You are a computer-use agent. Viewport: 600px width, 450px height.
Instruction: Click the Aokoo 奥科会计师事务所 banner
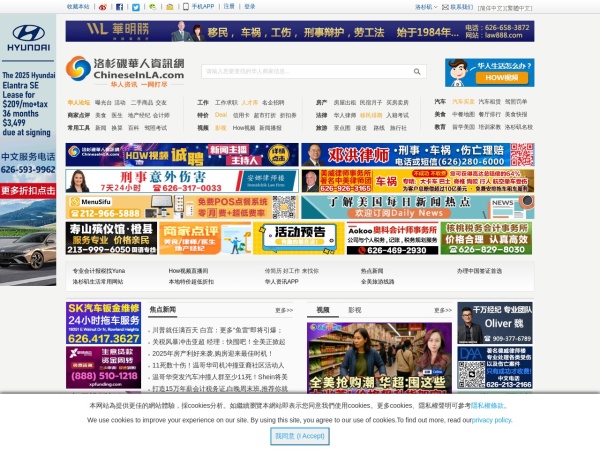[392, 238]
